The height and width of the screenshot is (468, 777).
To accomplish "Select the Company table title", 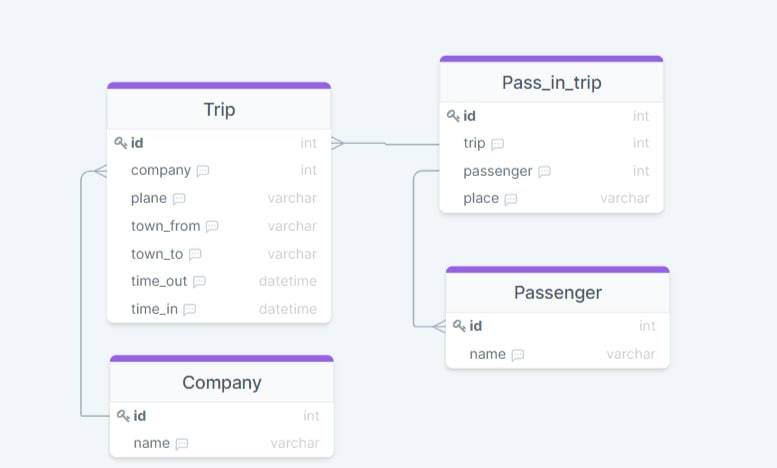I will [221, 382].
